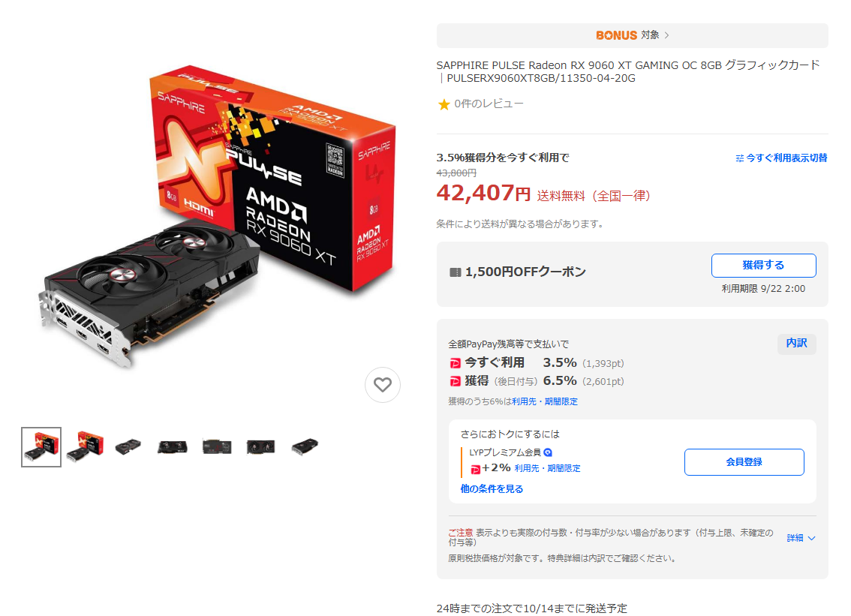Select the second product thumbnail with box

pyautogui.click(x=86, y=447)
